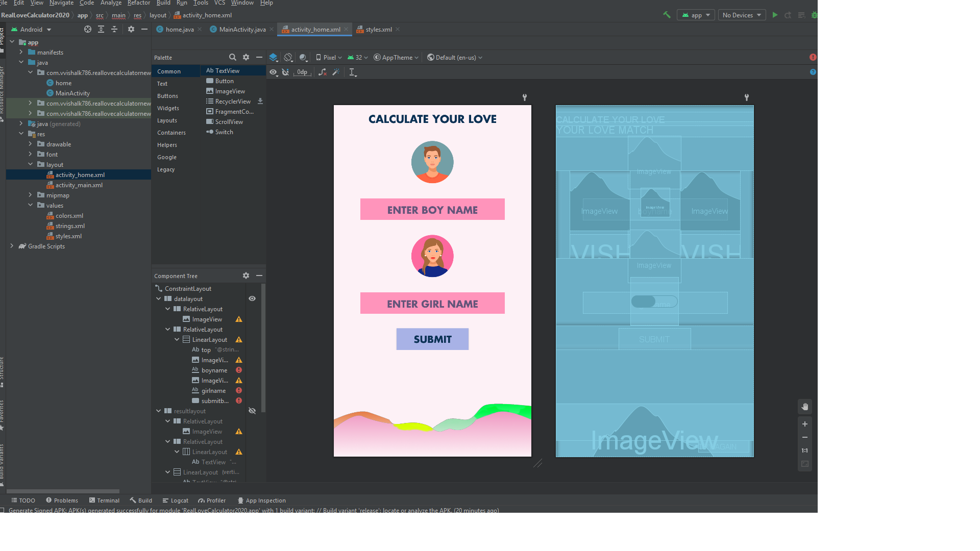Click SUBMIT button in design preview
This screenshot has height=551, width=980.
coord(432,339)
